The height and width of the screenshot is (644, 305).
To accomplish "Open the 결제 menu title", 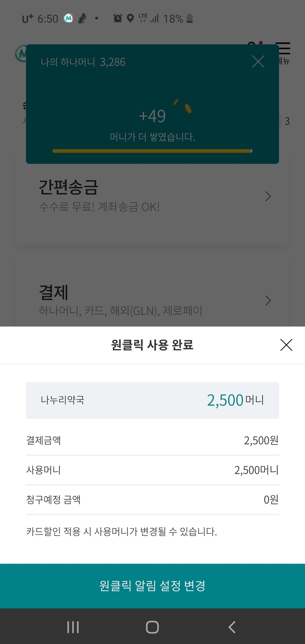I will [x=54, y=292].
